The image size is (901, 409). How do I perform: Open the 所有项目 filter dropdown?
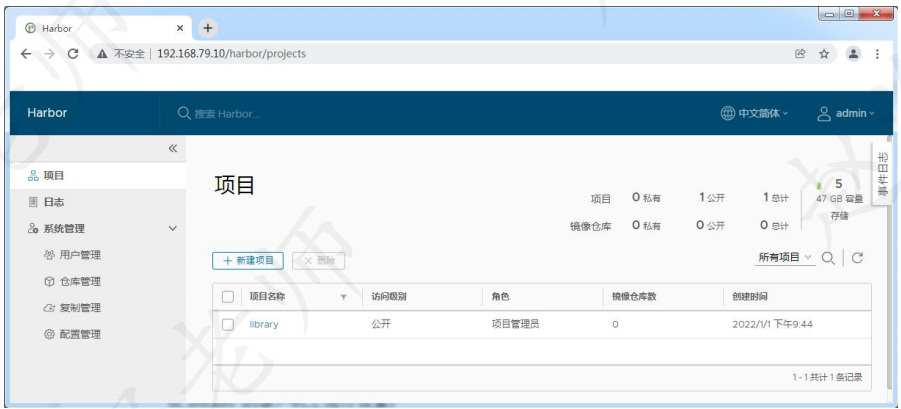(x=785, y=257)
